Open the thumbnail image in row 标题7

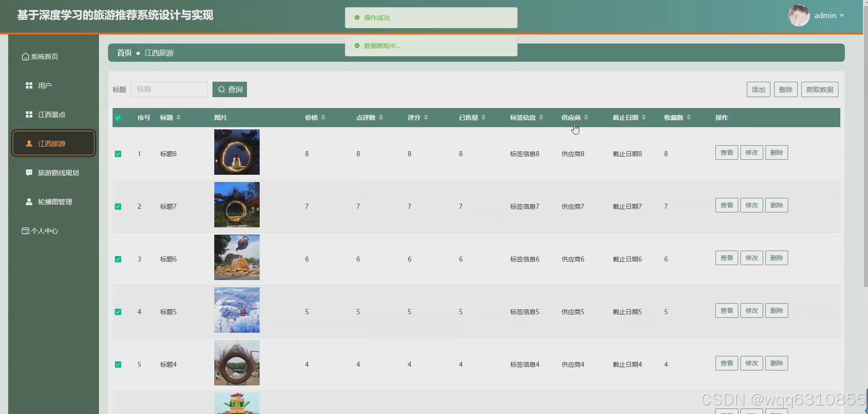237,205
